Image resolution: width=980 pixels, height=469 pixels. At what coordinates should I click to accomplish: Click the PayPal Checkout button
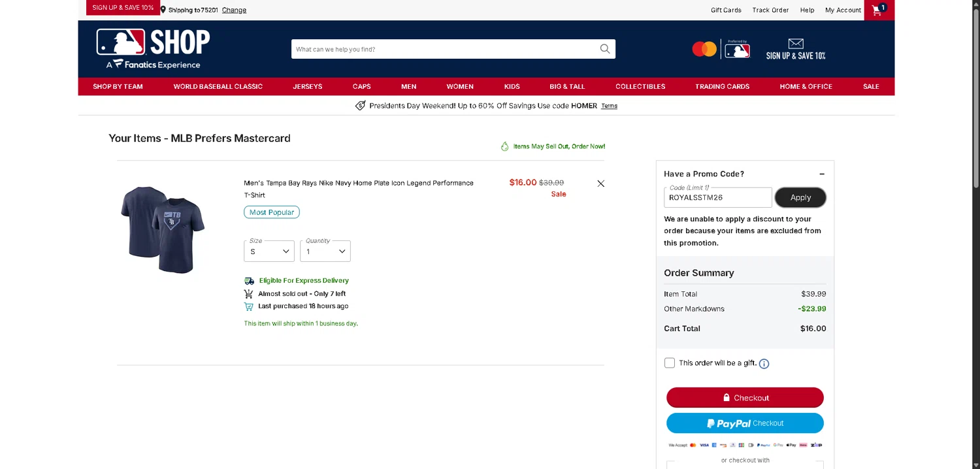tap(745, 423)
